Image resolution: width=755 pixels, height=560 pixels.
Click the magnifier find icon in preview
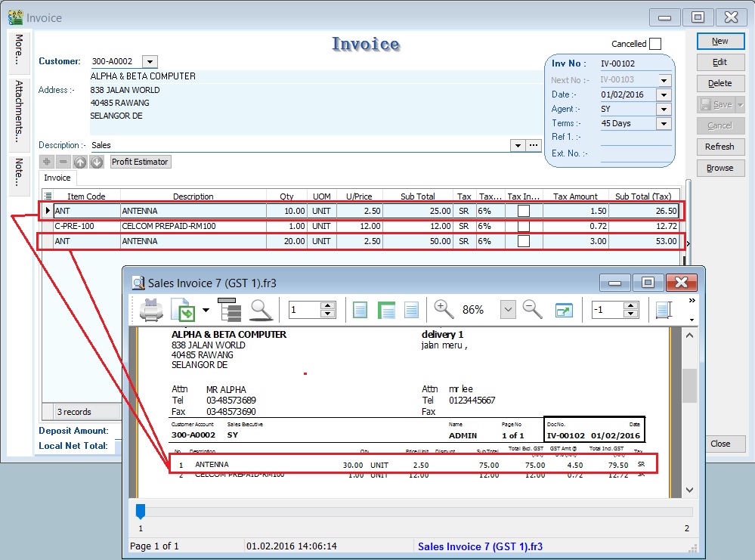pyautogui.click(x=261, y=309)
